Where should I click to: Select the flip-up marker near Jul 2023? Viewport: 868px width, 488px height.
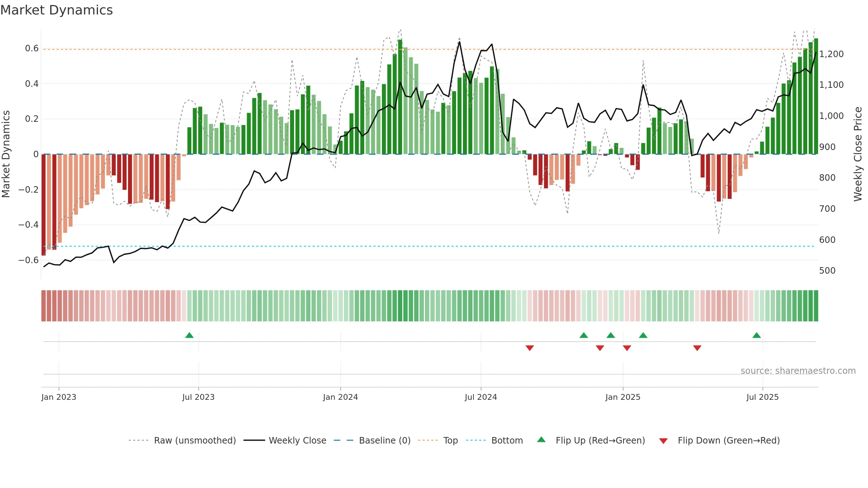190,335
